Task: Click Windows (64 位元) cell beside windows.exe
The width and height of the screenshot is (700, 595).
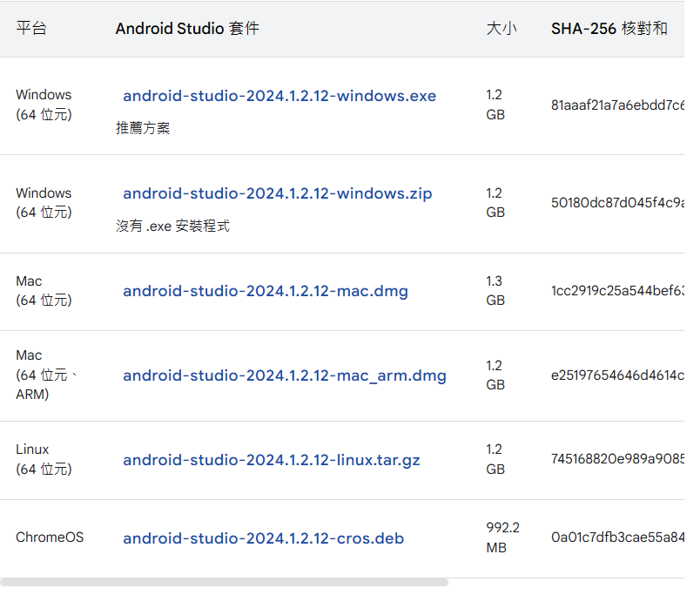Action: click(44, 105)
